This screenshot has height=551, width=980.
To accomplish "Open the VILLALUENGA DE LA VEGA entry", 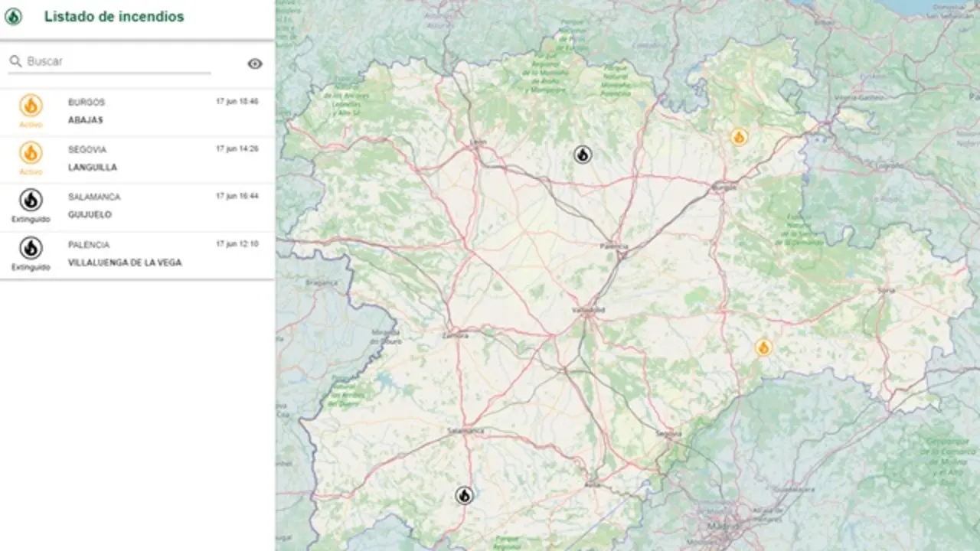I will tap(125, 262).
